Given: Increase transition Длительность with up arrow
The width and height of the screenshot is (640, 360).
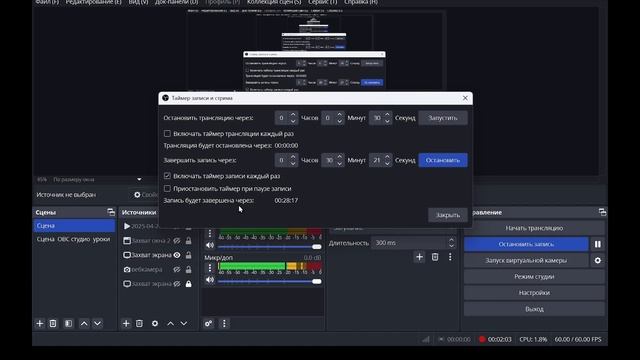Looking at the screenshot, I should [451, 240].
